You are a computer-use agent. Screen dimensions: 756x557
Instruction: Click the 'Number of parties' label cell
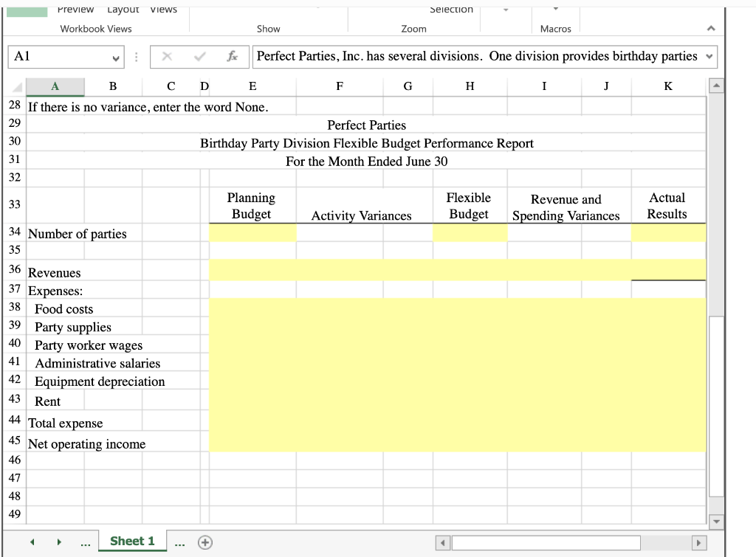pyautogui.click(x=77, y=234)
